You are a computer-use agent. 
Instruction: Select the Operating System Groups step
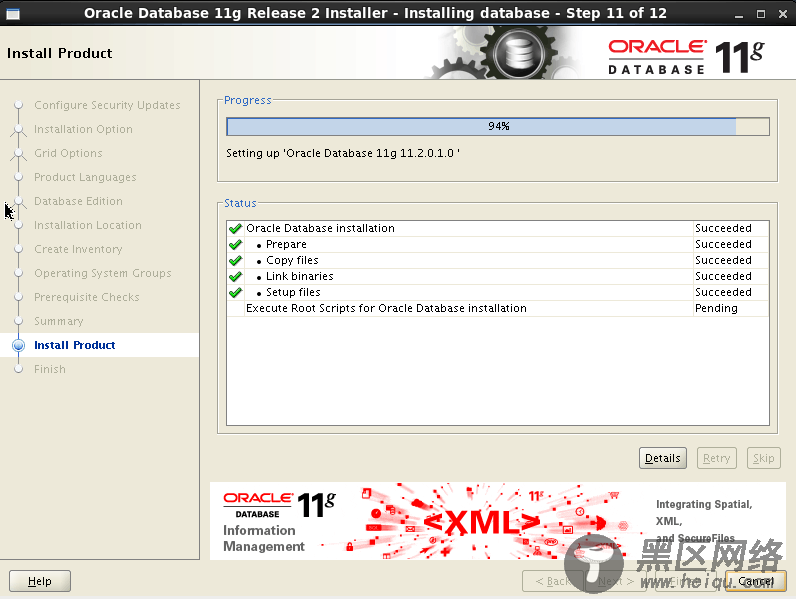click(103, 273)
